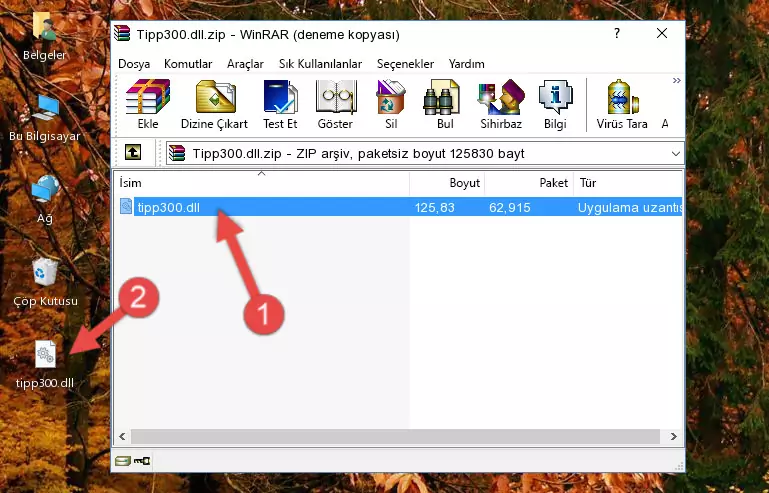Open the Yardım menu

466,64
